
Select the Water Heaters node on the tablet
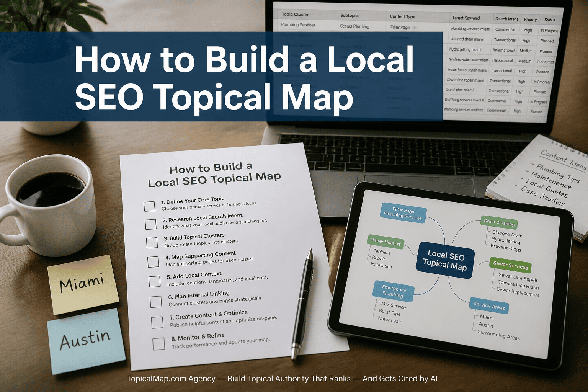386,242
